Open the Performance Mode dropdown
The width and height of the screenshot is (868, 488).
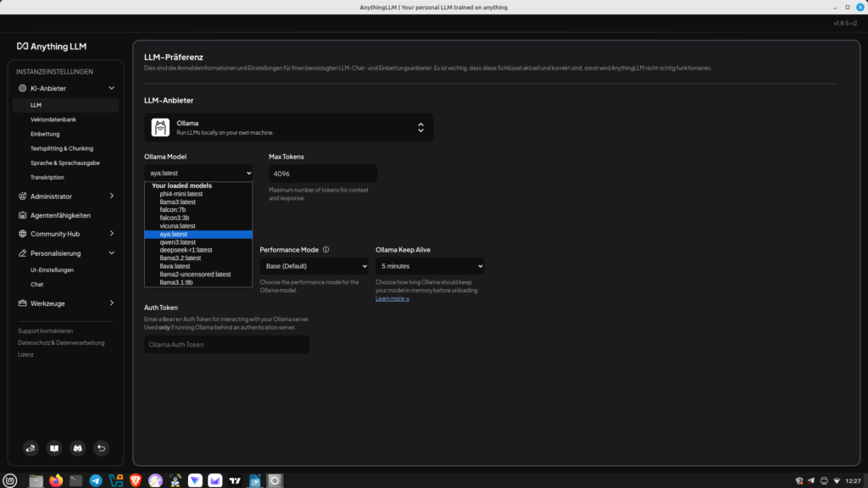click(314, 266)
